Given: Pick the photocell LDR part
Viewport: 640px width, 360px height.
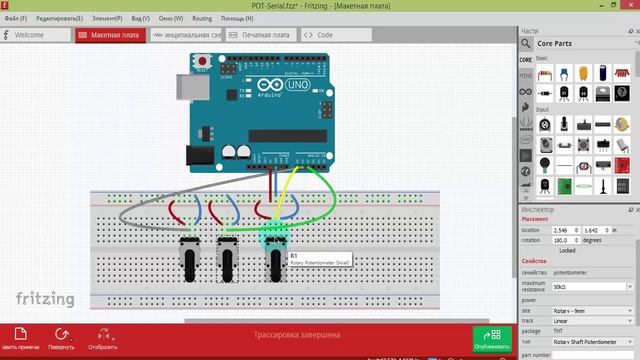Looking at the screenshot, I should coord(583,166).
